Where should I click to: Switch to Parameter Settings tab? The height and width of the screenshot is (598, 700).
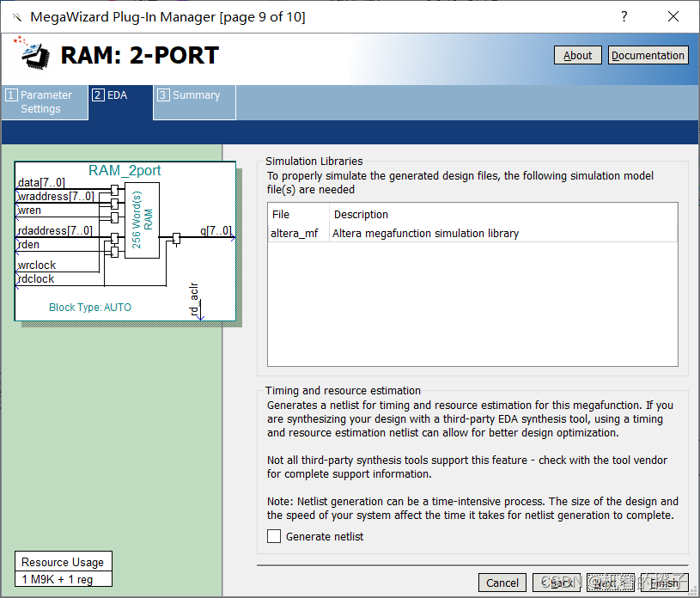point(45,102)
